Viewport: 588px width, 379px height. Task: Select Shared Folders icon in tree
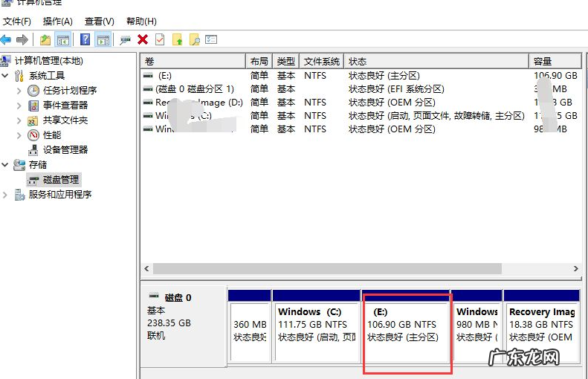point(33,120)
